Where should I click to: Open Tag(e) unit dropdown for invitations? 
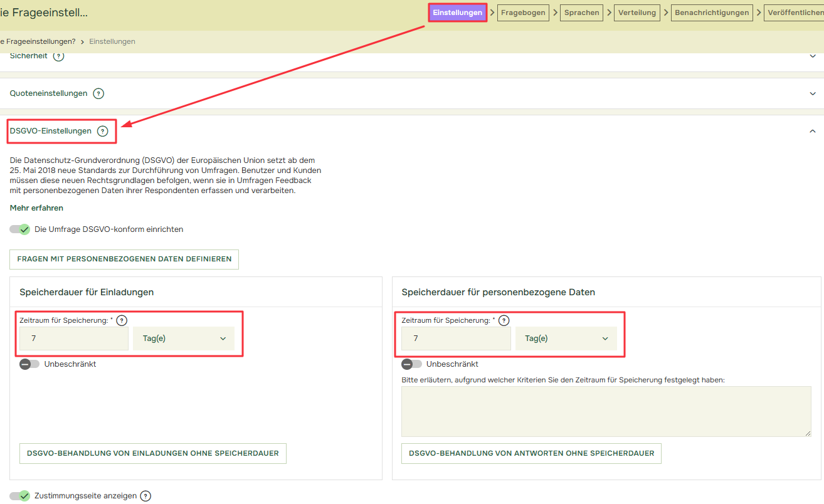pyautogui.click(x=184, y=339)
